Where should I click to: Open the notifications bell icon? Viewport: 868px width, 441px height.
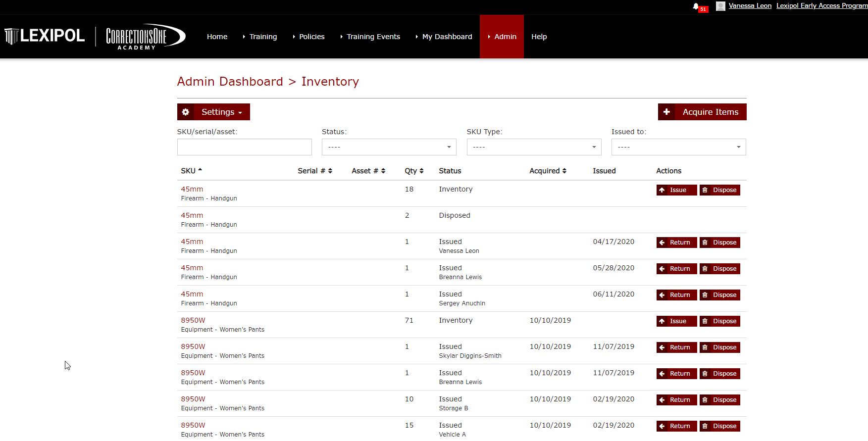click(696, 6)
